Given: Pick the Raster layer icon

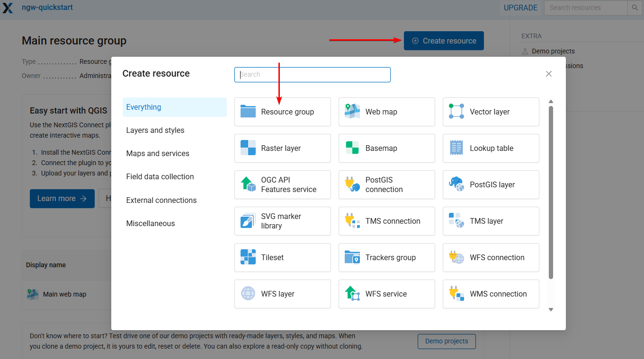Looking at the screenshot, I should pos(248,148).
